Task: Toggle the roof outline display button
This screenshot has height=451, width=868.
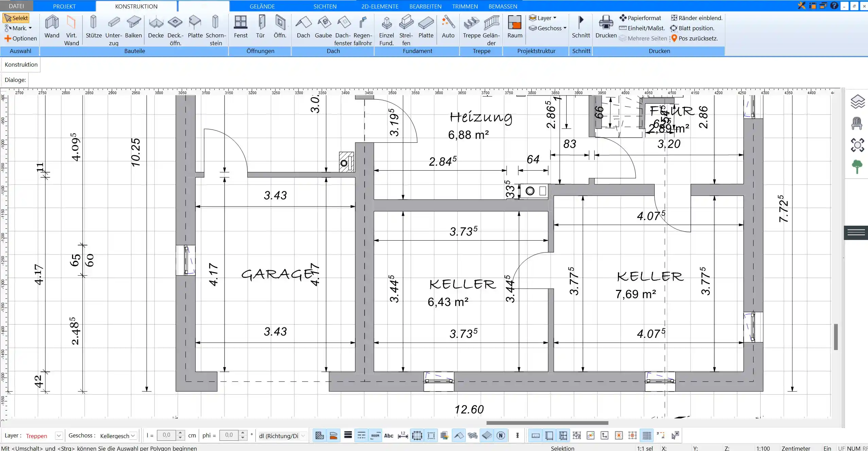Action: 459,435
